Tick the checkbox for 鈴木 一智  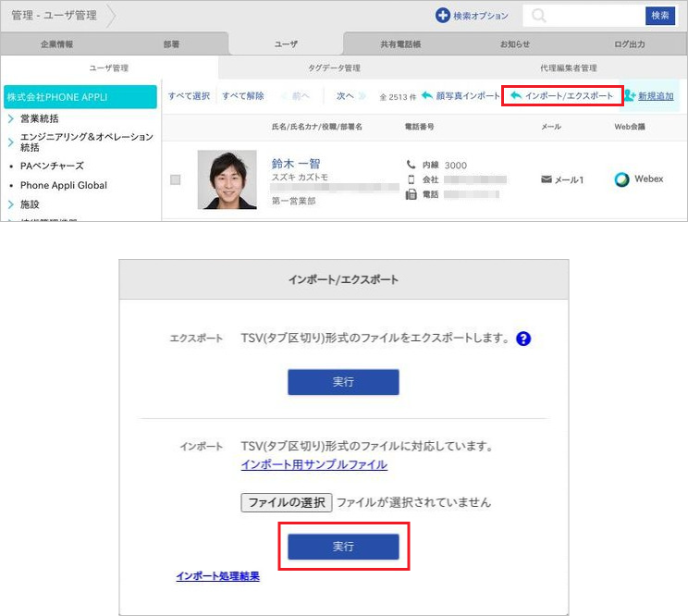point(176,179)
